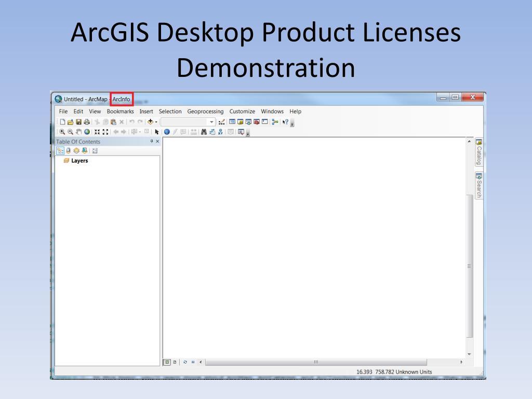The image size is (532, 399).
Task: Open the Bookmarks menu
Action: pos(120,111)
